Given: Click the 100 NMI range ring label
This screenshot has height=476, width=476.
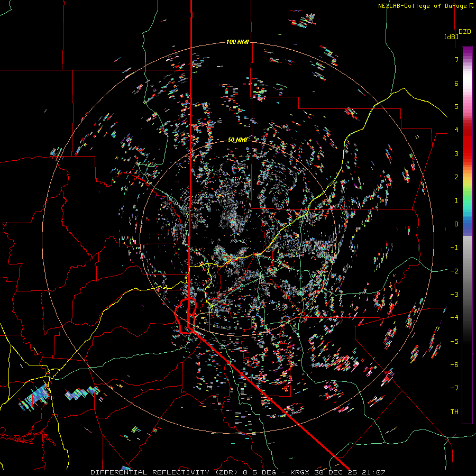Looking at the screenshot, I should (237, 42).
